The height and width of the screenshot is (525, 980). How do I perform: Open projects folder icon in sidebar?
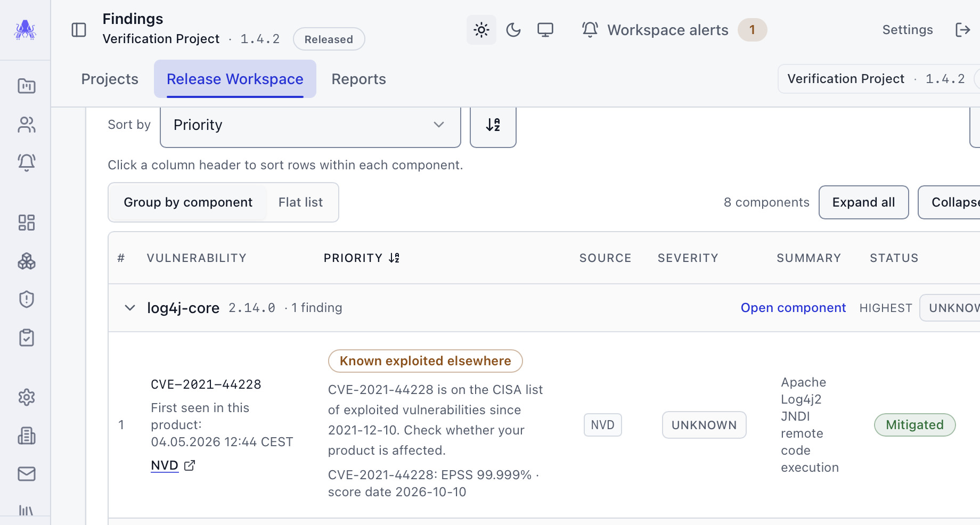pos(27,86)
